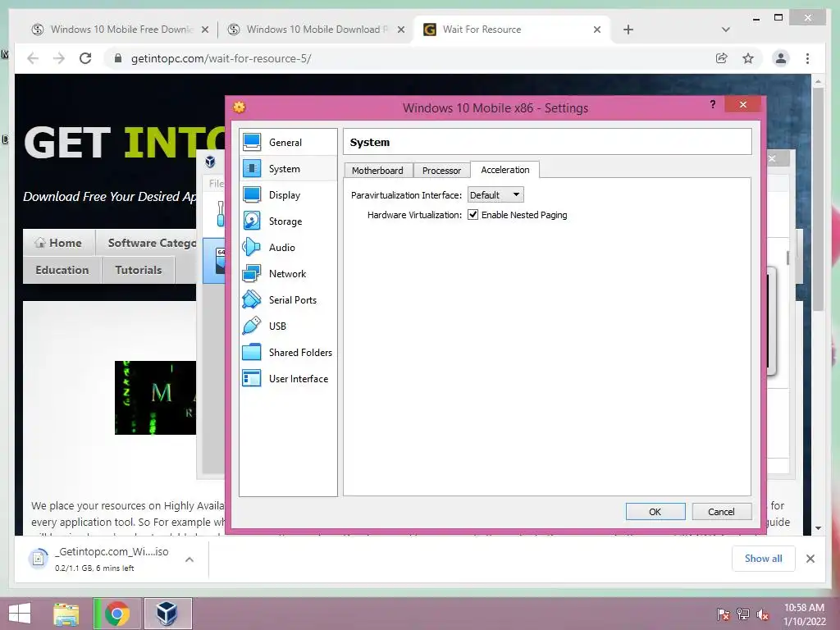Open volume icon in system tray
840x630 pixels.
click(x=763, y=614)
